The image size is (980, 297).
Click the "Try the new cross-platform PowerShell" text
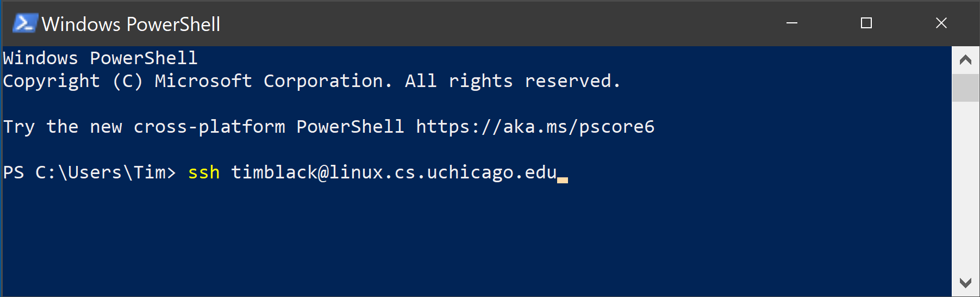204,127
